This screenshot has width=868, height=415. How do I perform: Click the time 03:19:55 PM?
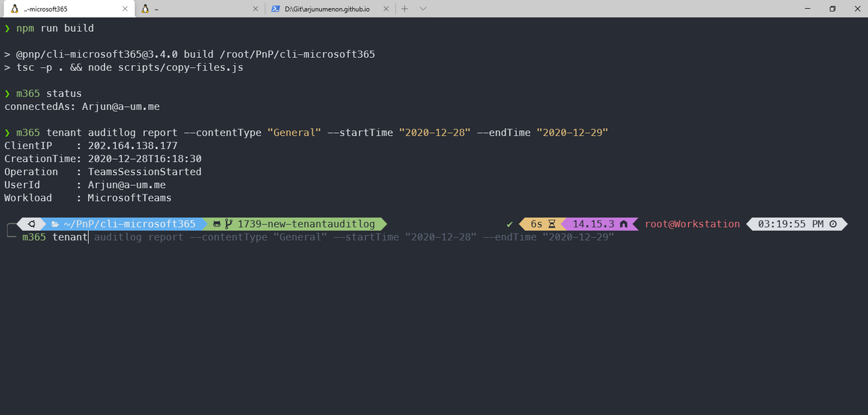point(791,224)
